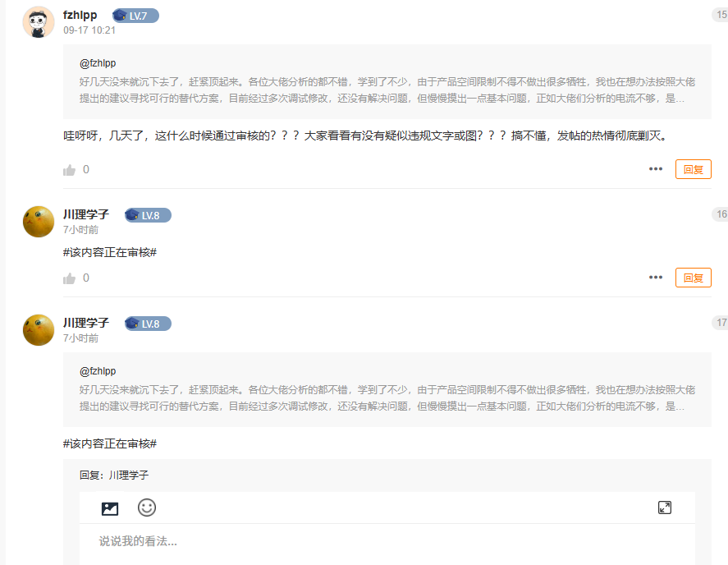This screenshot has height=565, width=728.
Task: Click the LV.7 level badge
Action: 135,16
